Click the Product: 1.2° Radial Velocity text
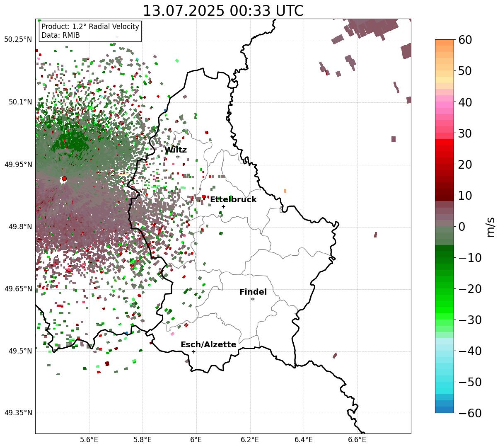The width and height of the screenshot is (500, 448). 90,27
